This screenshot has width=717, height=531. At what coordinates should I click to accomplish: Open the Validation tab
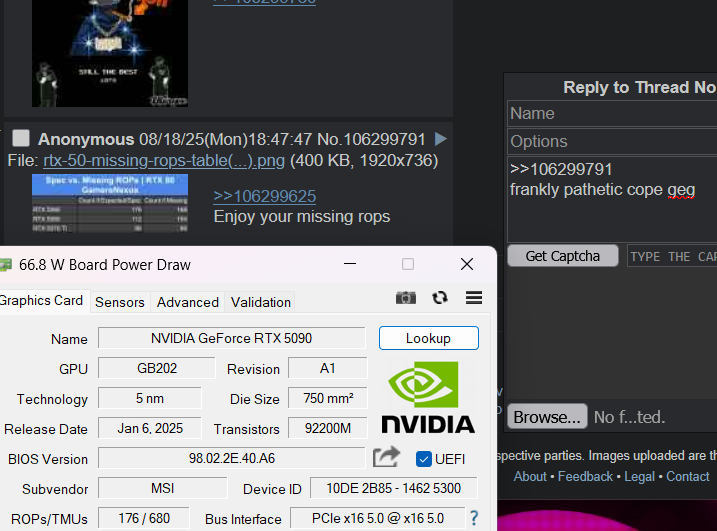[x=261, y=302]
